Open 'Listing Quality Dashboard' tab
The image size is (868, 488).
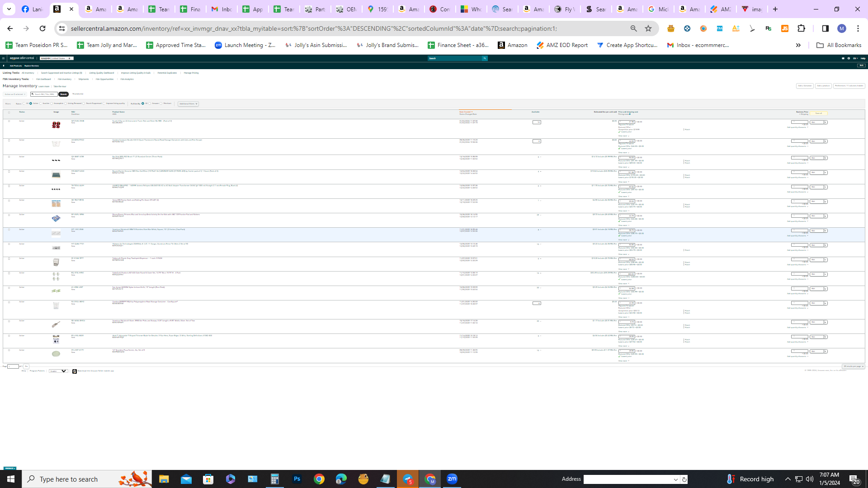tap(102, 73)
